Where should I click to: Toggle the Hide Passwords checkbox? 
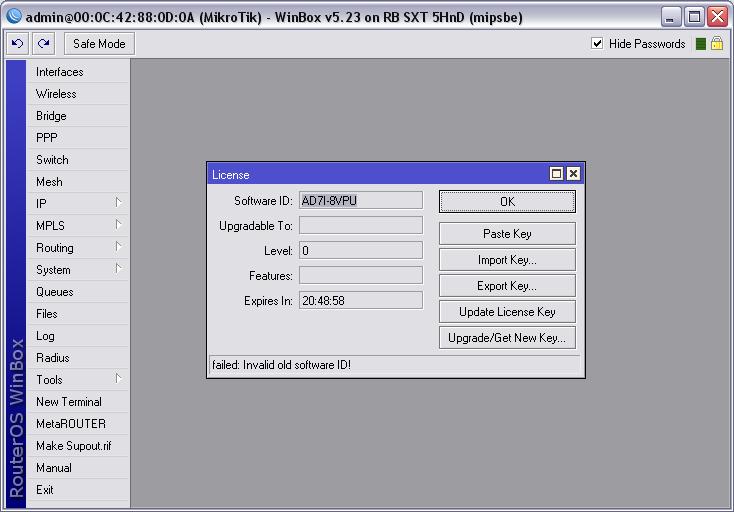[x=597, y=44]
